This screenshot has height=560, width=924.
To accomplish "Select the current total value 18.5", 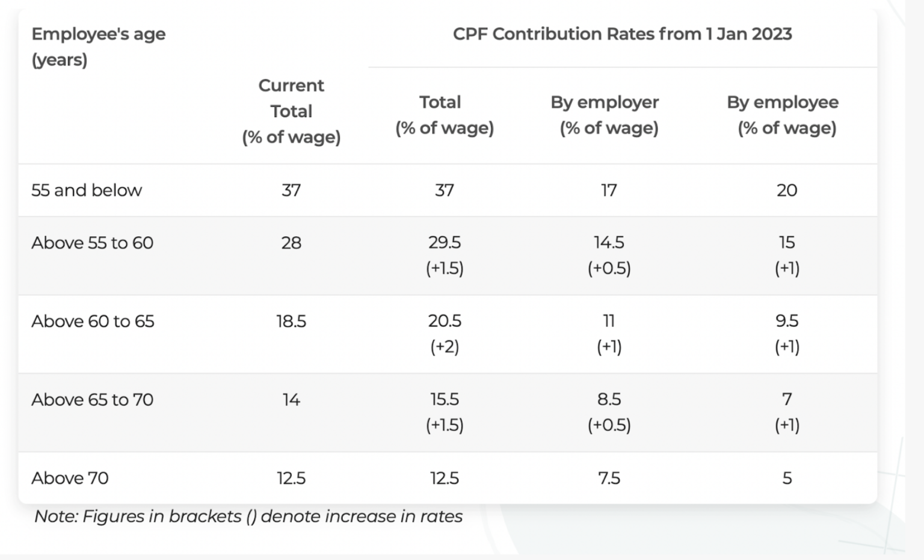I will (x=291, y=321).
